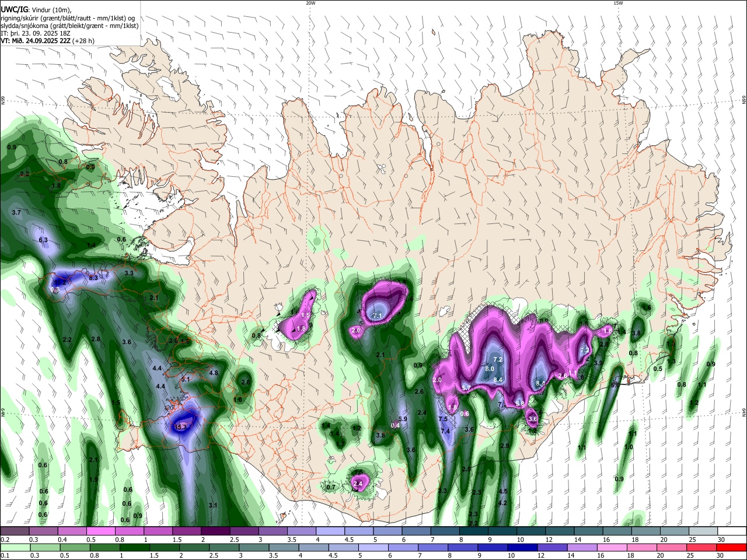Click the 'rigning/skúrir' legend description line

pyautogui.click(x=67, y=17)
